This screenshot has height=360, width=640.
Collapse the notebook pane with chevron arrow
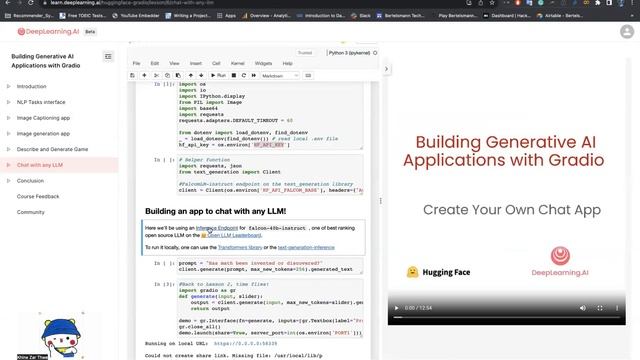[x=386, y=69]
